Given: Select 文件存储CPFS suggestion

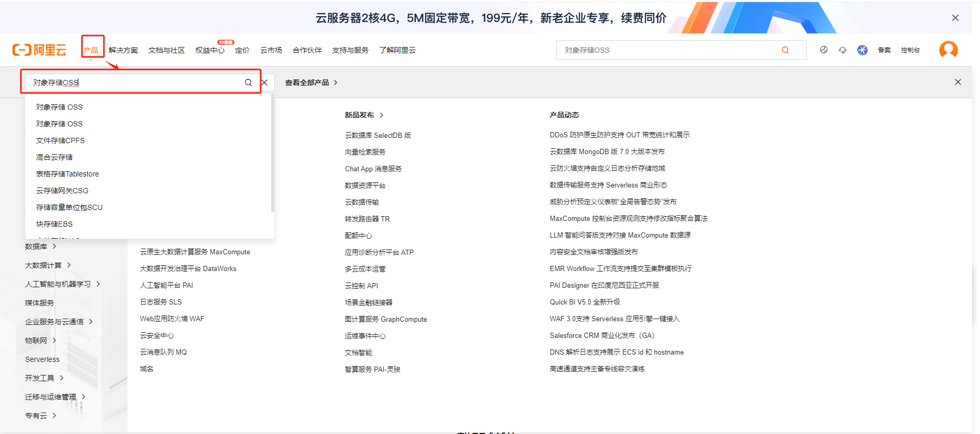Looking at the screenshot, I should tap(60, 140).
